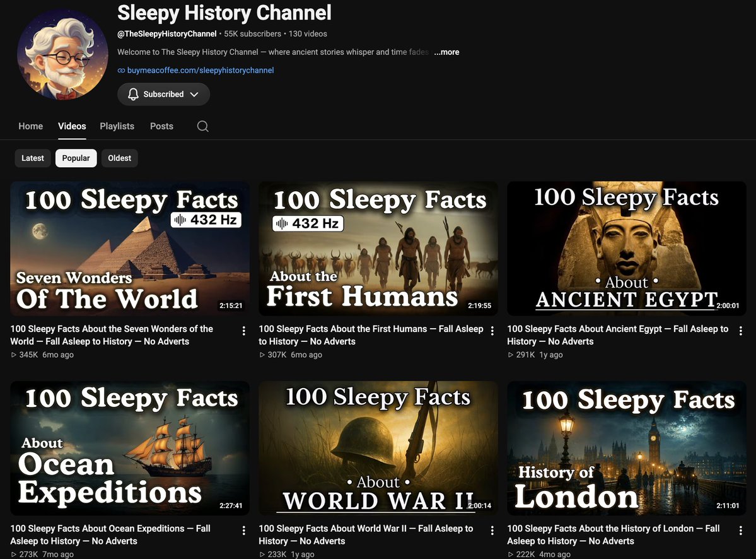Select the Popular sort chip
The image size is (756, 559).
click(x=76, y=158)
